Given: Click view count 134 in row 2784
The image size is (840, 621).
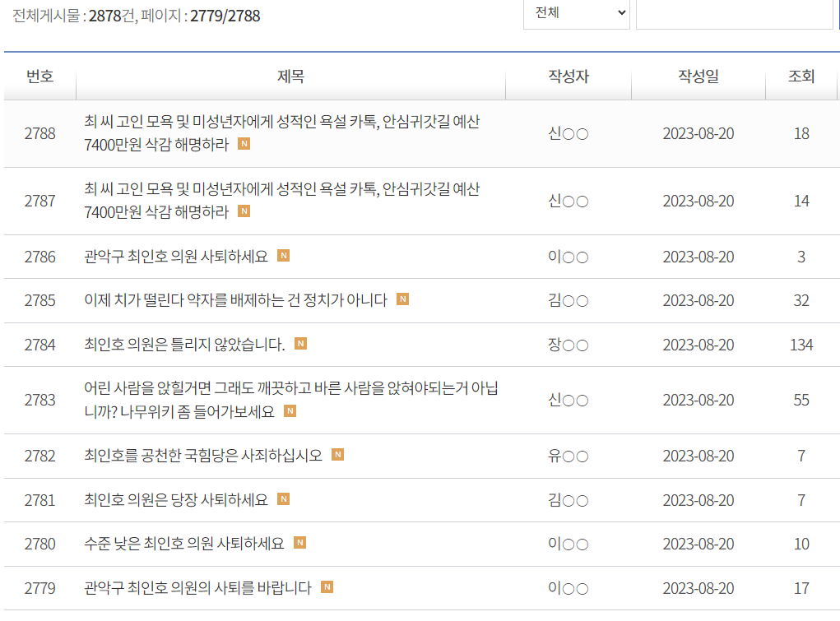Looking at the screenshot, I should tap(801, 345).
